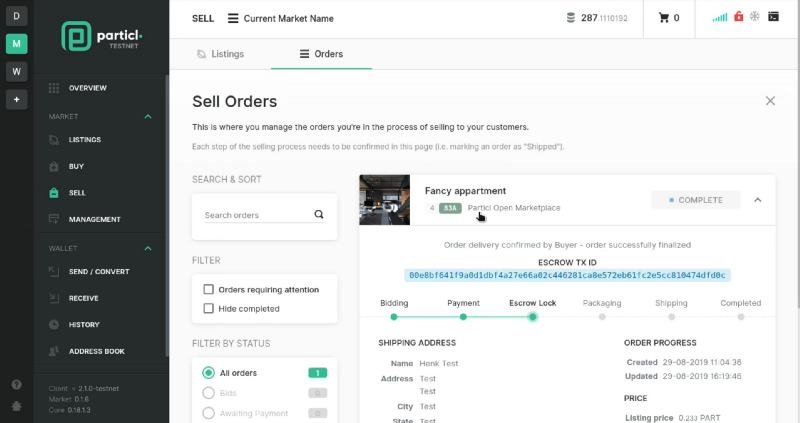Click the Completed progress step marker
The height and width of the screenshot is (423, 800).
(x=741, y=317)
